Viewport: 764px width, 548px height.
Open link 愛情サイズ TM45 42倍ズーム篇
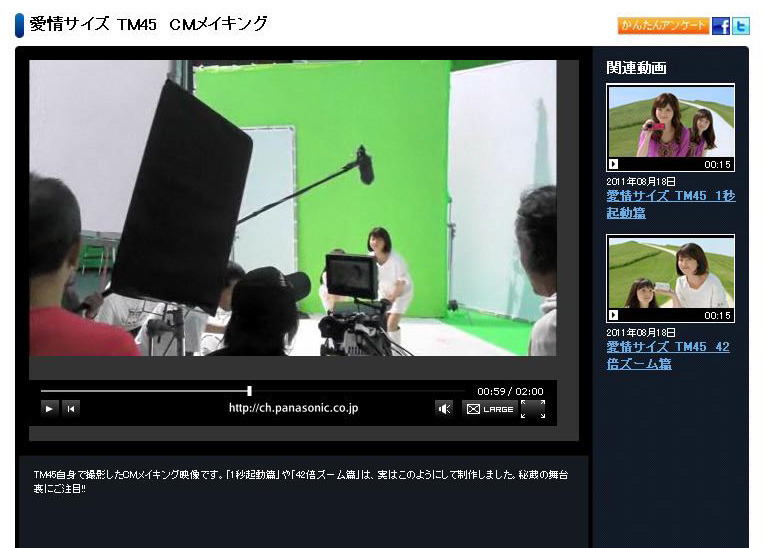(668, 355)
